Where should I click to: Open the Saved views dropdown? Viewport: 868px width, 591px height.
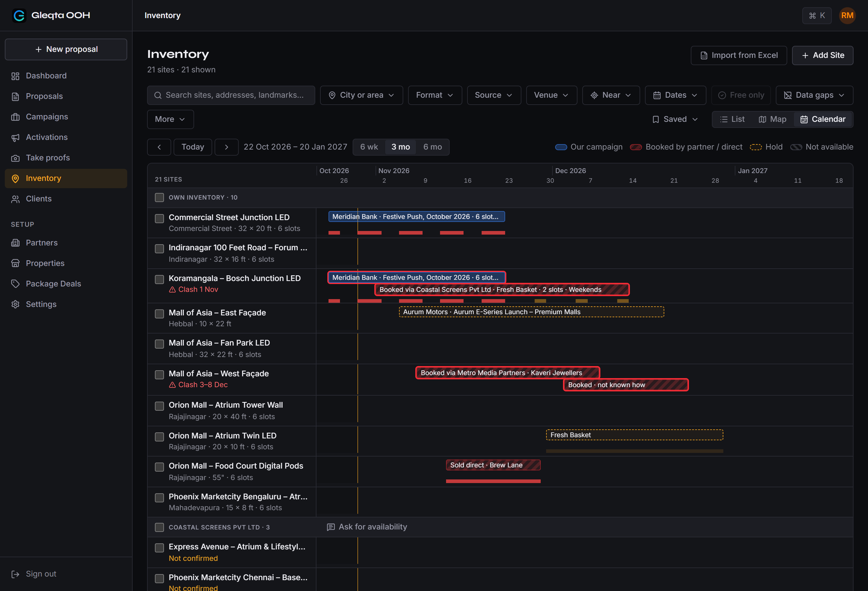(x=675, y=119)
